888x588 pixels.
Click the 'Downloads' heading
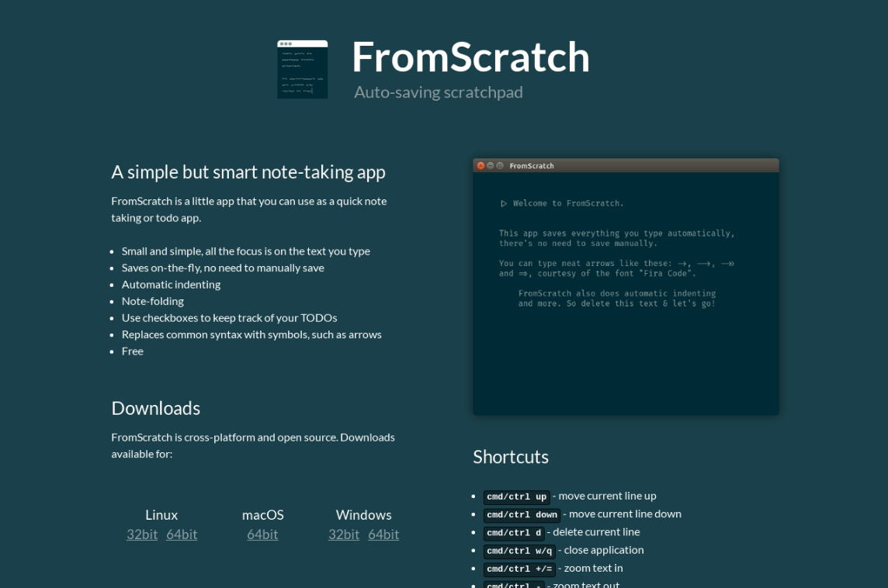tap(156, 408)
